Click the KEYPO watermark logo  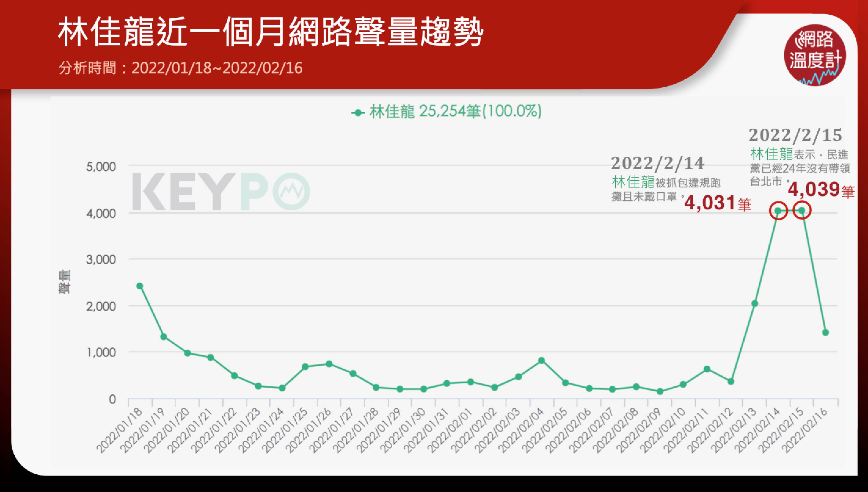tap(221, 191)
